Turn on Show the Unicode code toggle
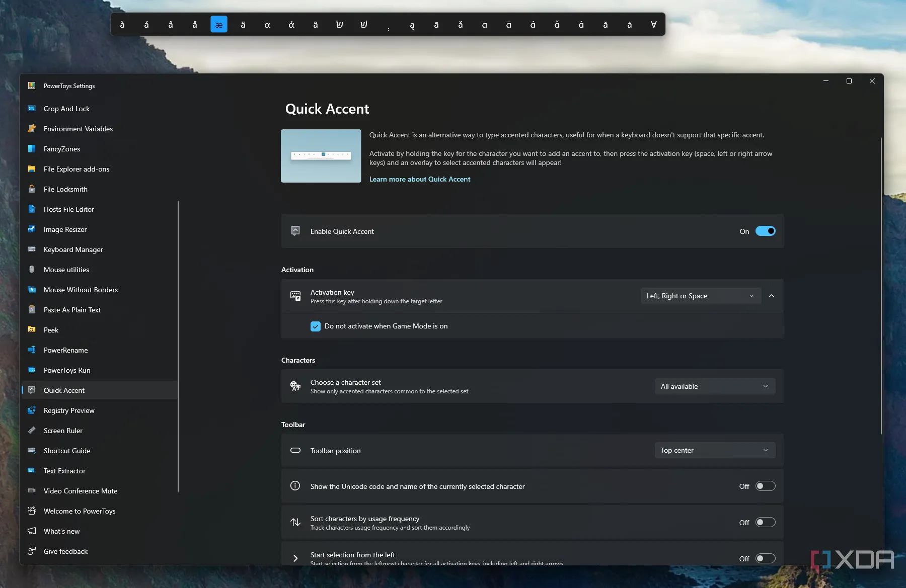This screenshot has height=588, width=906. (765, 486)
